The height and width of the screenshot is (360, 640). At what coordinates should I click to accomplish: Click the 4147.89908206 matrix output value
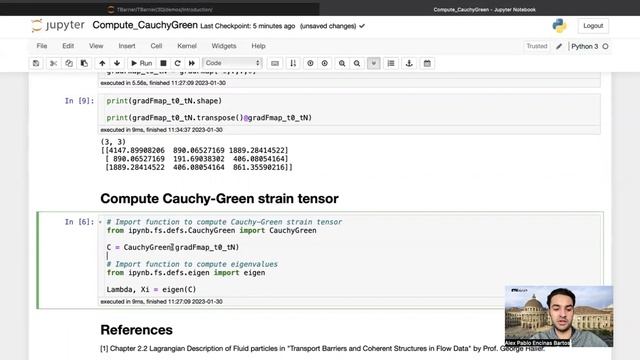137,150
